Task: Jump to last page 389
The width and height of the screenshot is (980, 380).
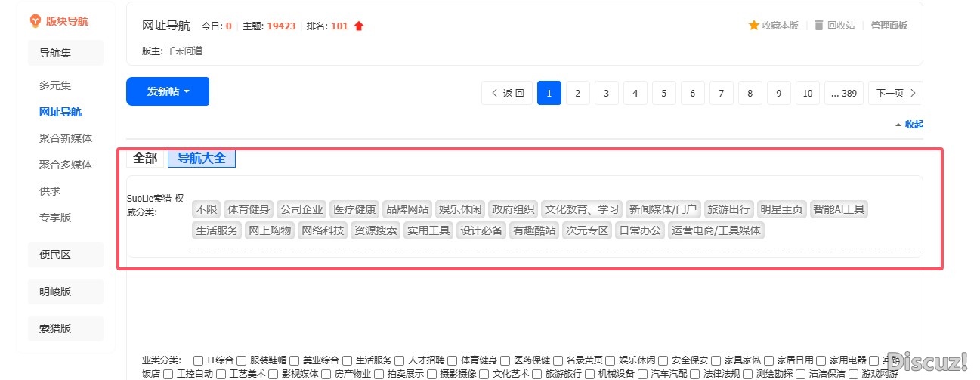Action: 844,93
